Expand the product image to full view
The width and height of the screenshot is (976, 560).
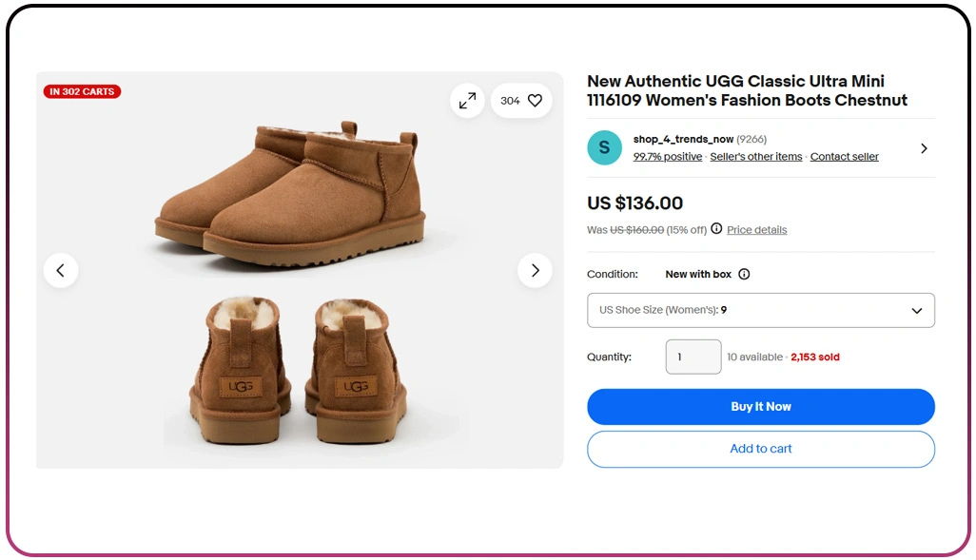[467, 101]
